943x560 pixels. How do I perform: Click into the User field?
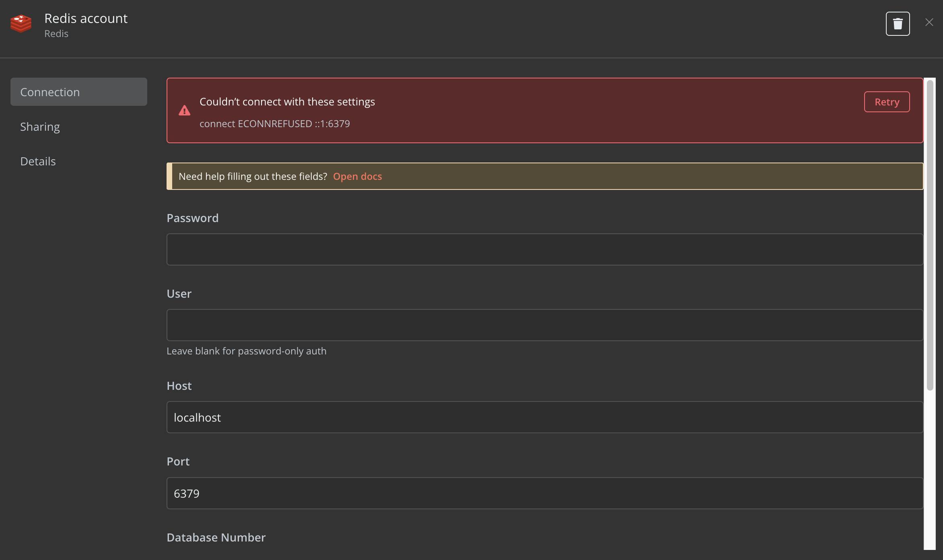tap(545, 325)
